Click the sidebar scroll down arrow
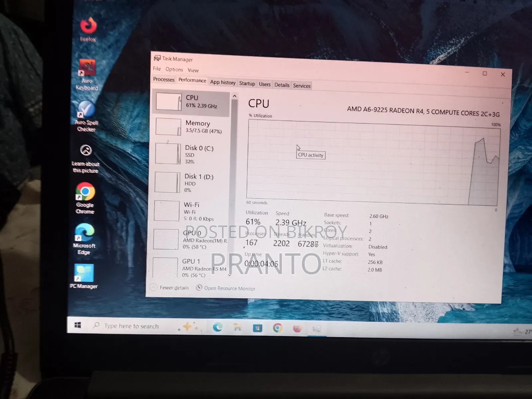This screenshot has height=399, width=532. (230, 275)
